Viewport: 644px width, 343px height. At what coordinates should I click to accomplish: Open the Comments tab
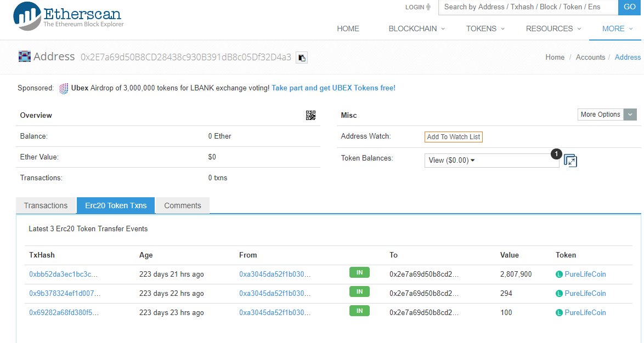pos(182,205)
